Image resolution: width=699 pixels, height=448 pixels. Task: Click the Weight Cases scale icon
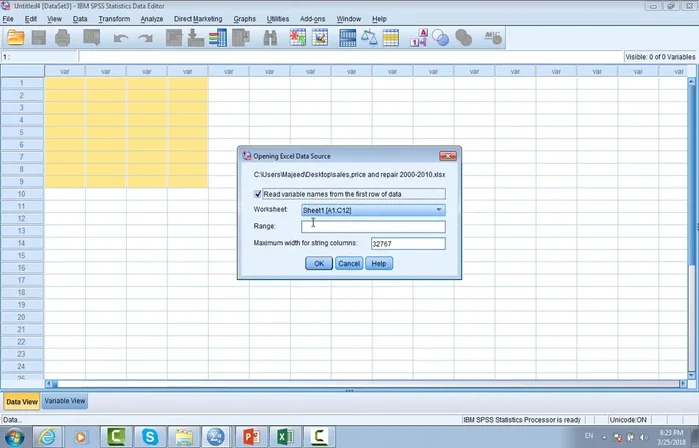pos(369,38)
